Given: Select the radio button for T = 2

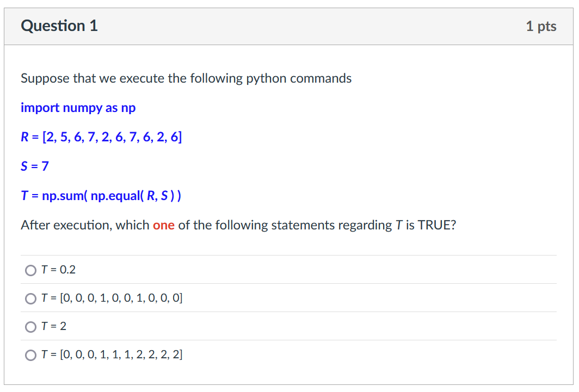Looking at the screenshot, I should click(30, 327).
